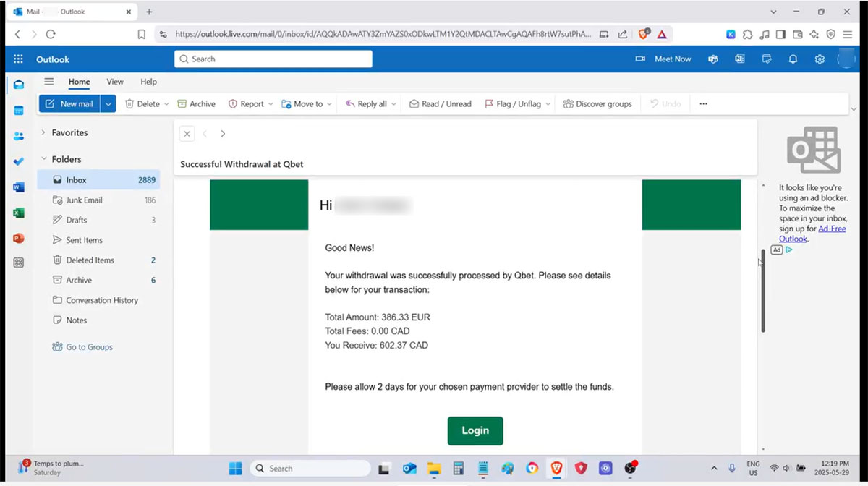Image resolution: width=868 pixels, height=486 pixels.
Task: Toggle the navigation pane hamburger
Action: 49,82
